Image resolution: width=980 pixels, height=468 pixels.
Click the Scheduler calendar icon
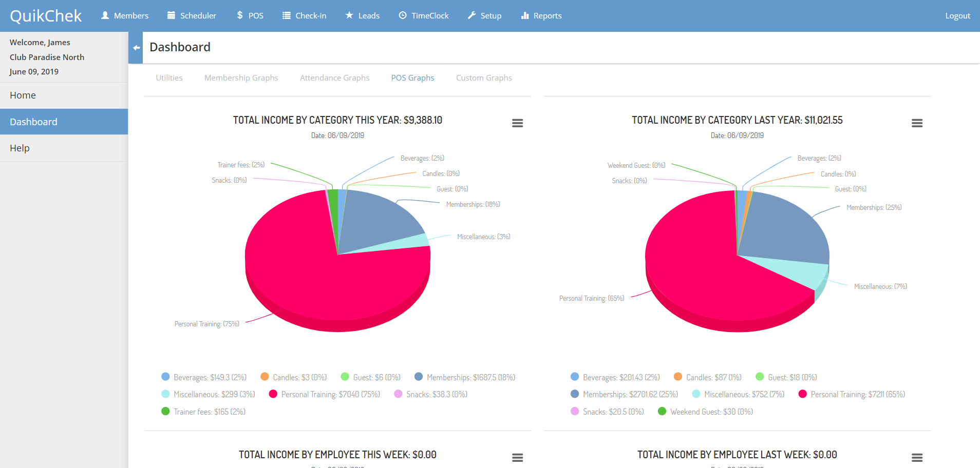(x=171, y=15)
